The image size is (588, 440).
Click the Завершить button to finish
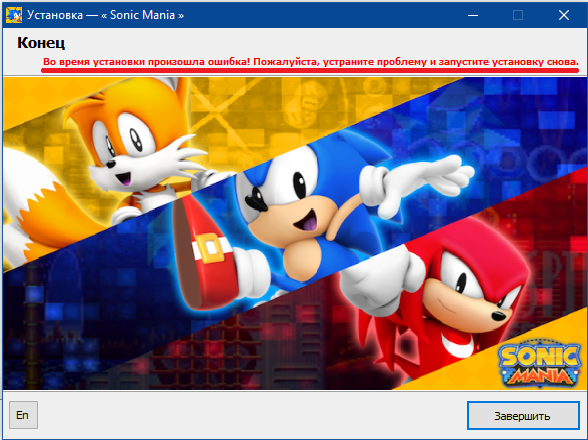coord(523,416)
